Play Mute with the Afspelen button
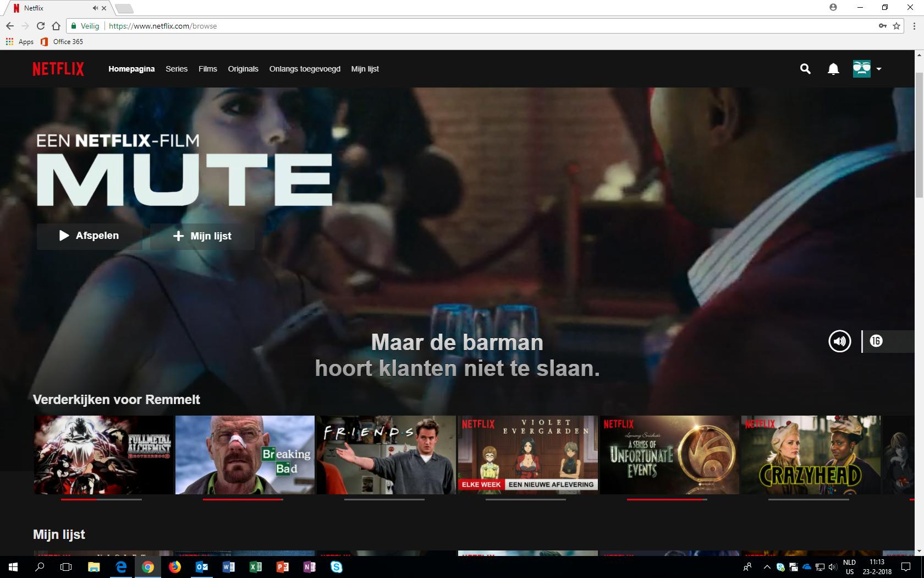This screenshot has width=924, height=578. point(89,236)
